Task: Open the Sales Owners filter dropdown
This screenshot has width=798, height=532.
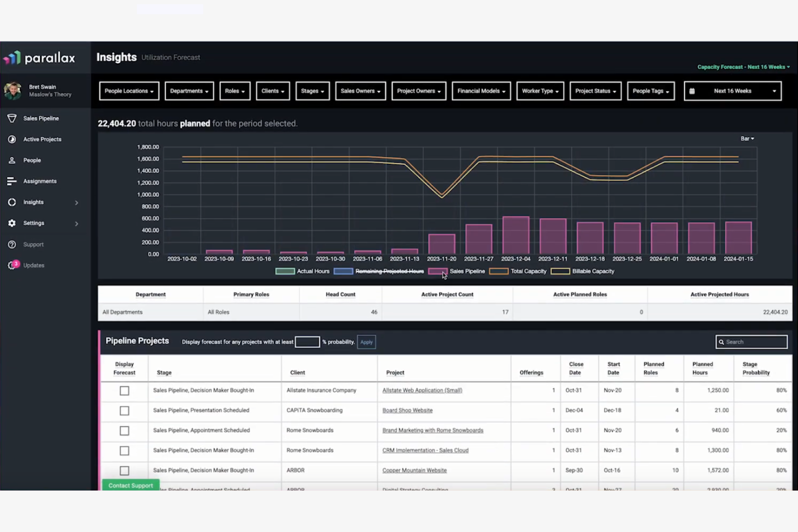Action: [x=360, y=91]
